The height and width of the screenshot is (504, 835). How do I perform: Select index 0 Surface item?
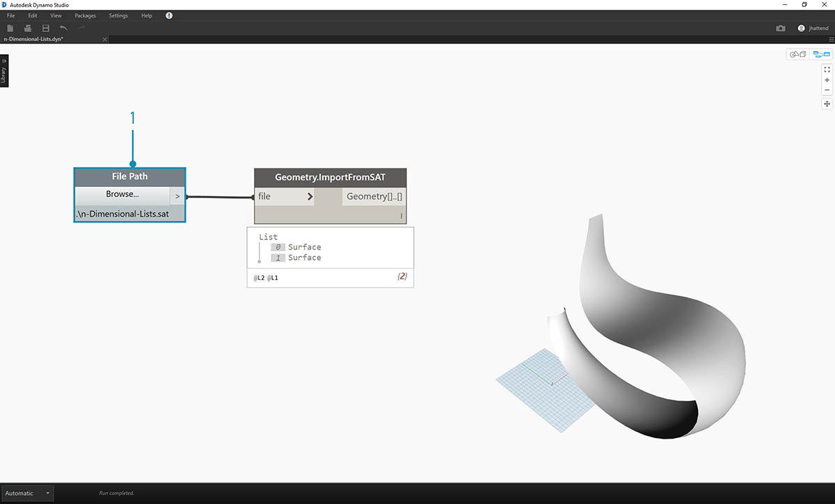(296, 247)
